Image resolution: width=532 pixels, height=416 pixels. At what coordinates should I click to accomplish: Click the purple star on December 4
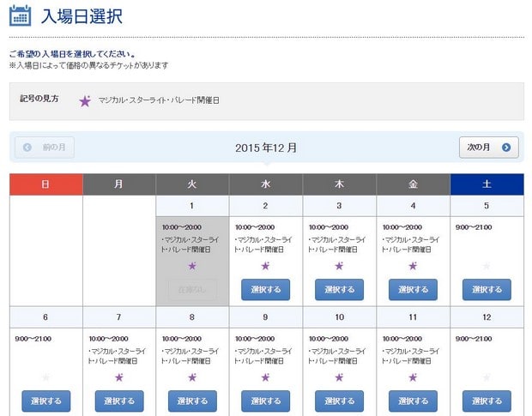(413, 266)
